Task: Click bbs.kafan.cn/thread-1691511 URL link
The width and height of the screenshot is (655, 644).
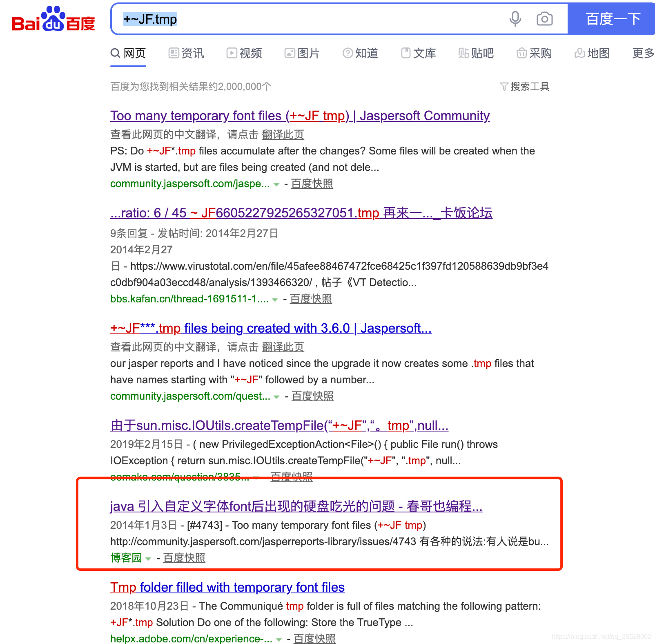Action: pyautogui.click(x=189, y=299)
